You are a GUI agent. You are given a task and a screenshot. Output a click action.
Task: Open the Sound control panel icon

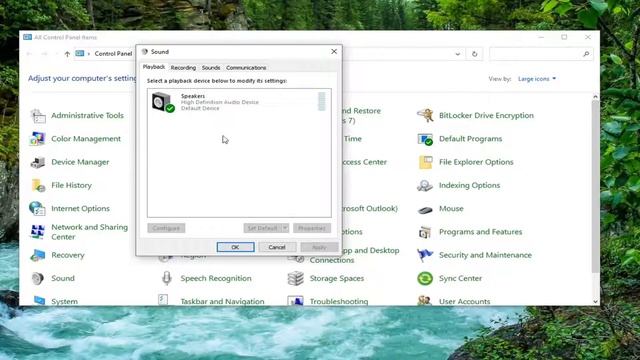[x=38, y=278]
